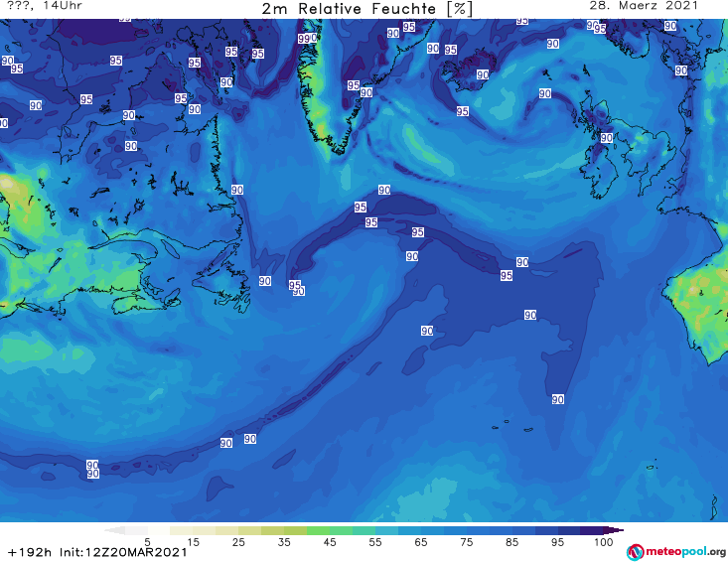Viewport: 728px width, 562px height.
Task: Click the '99' contour label on the map
Action: pos(304,39)
